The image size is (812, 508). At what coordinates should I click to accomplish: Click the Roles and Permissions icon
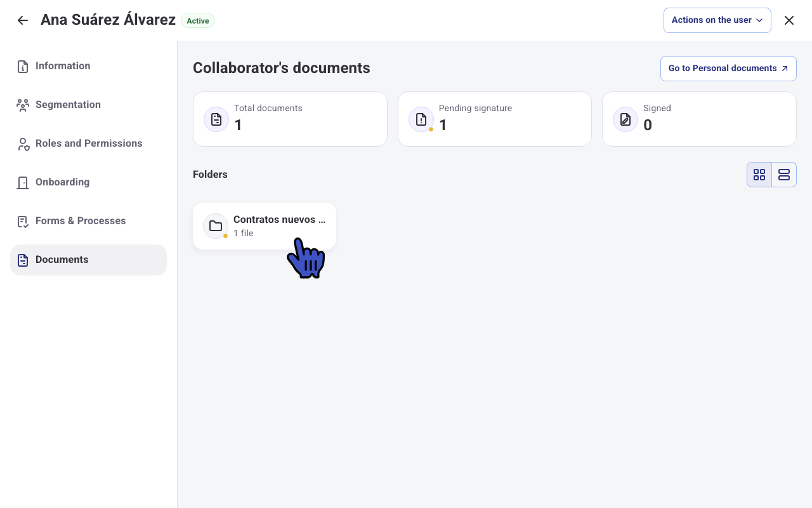point(23,144)
